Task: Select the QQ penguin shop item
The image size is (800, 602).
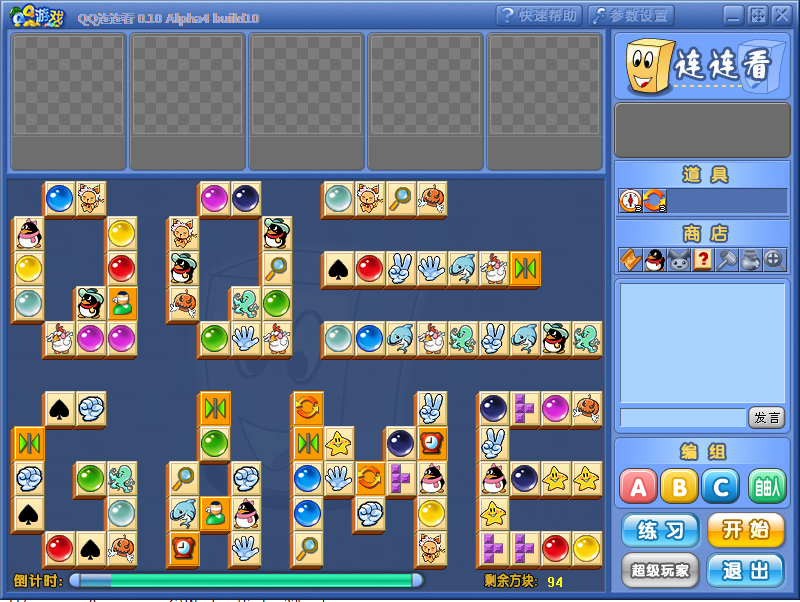Action: tap(654, 260)
